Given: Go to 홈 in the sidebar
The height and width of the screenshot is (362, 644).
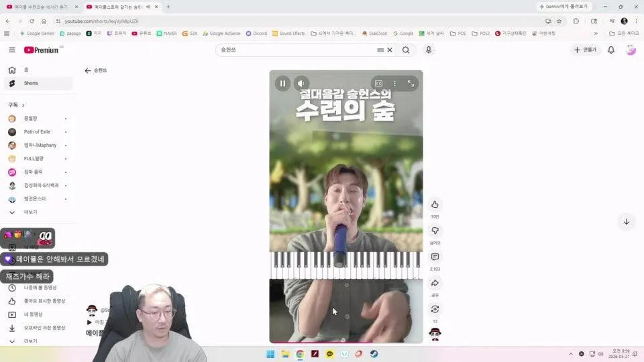Looking at the screenshot, I should coord(38,70).
